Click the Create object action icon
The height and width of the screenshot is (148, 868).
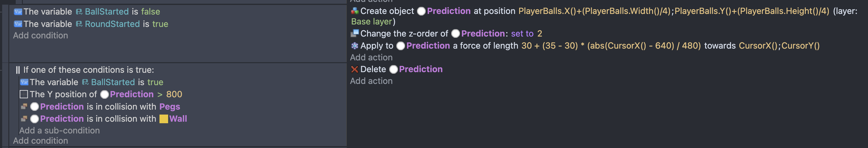point(354,11)
